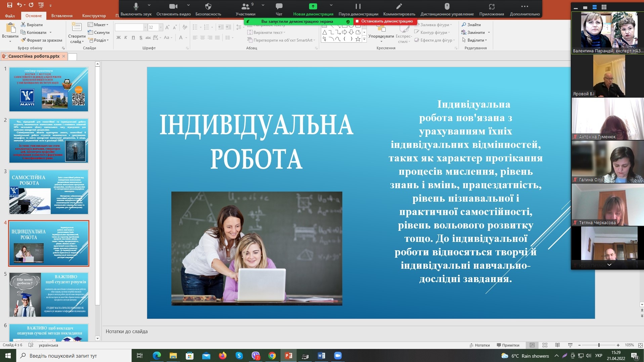Open Zoom security shield options
This screenshot has width=644, height=362.
point(208,7)
